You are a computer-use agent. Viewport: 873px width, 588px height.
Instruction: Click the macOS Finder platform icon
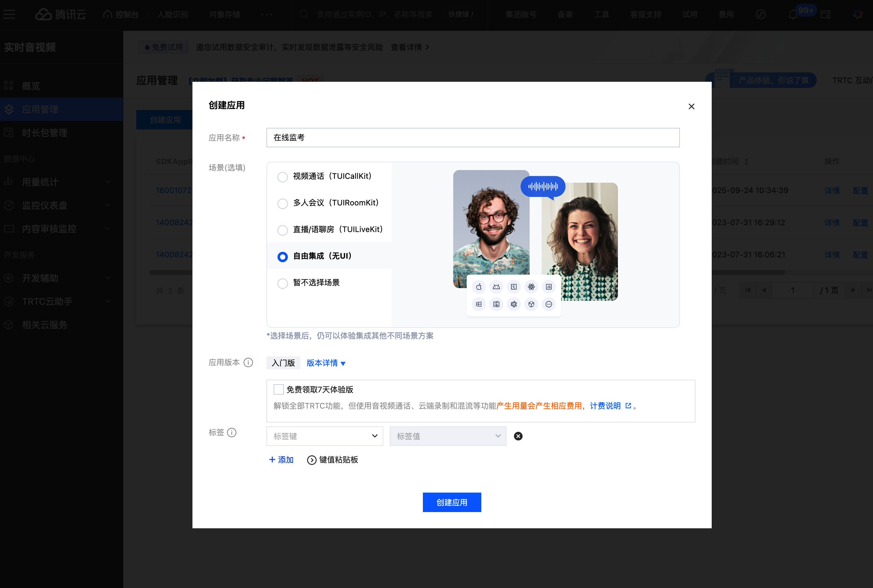(496, 304)
